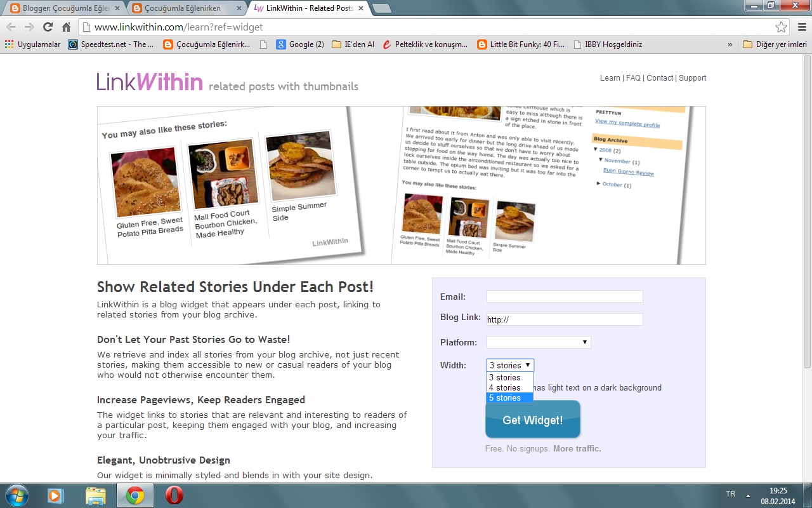Click the LinkWithin logo

[x=150, y=82]
